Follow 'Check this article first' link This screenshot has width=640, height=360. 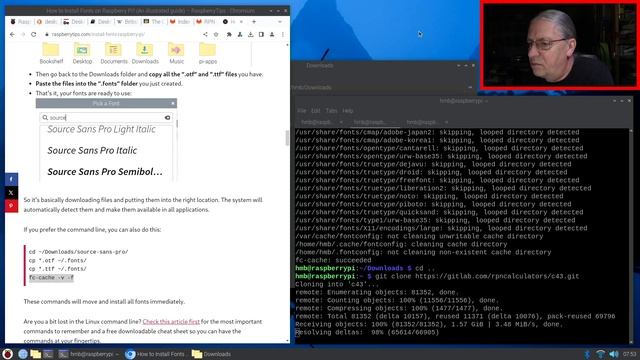point(171,322)
